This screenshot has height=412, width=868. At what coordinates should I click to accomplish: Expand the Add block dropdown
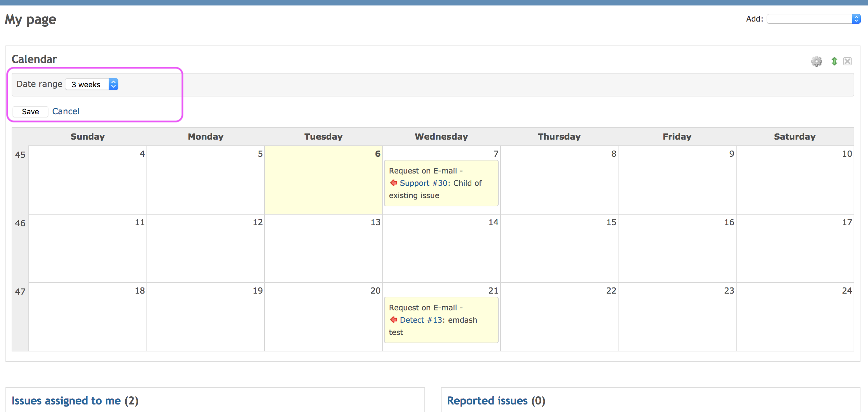tap(813, 19)
